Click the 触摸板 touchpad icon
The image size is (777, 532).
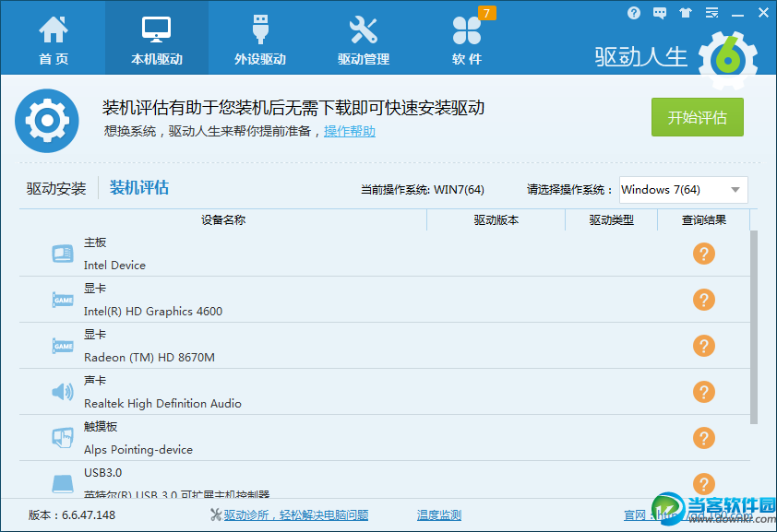click(x=63, y=438)
